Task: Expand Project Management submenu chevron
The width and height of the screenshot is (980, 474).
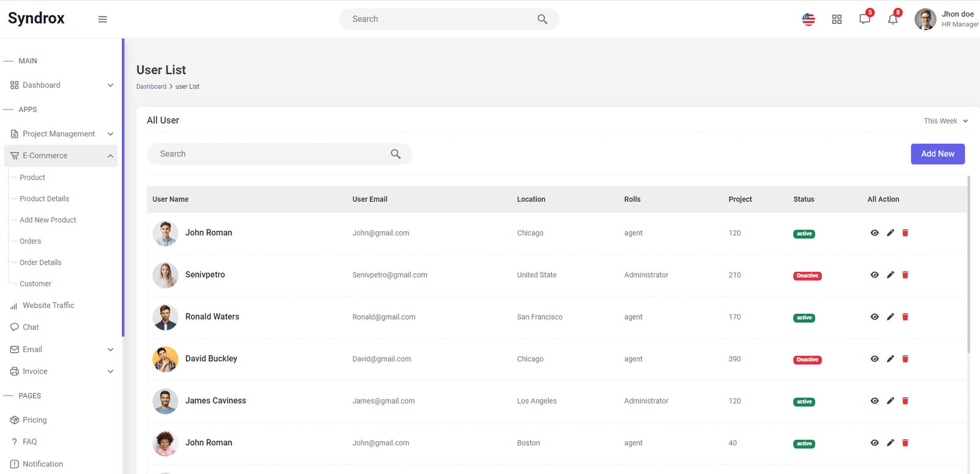Action: [110, 134]
